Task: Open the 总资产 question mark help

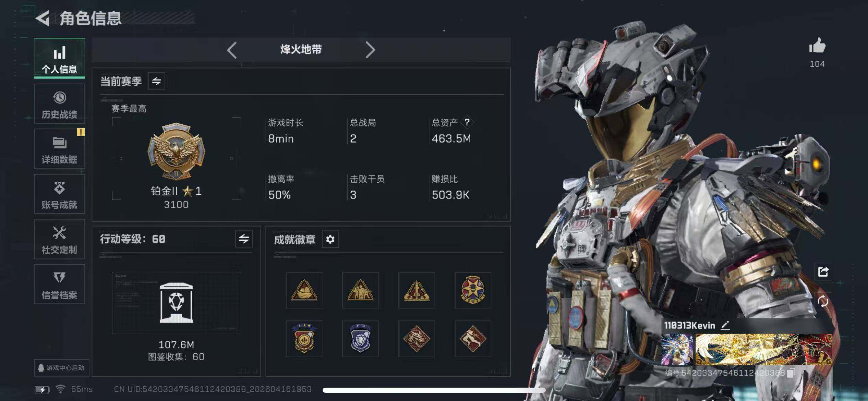Action: pos(467,122)
